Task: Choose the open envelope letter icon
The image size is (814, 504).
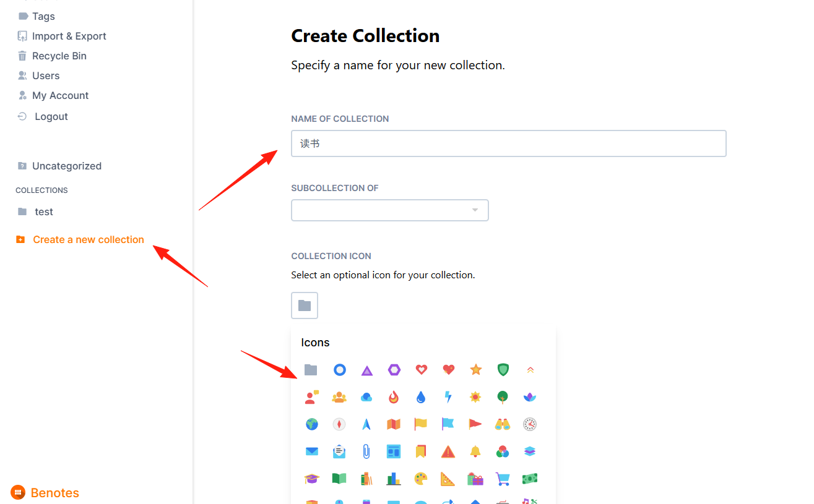Action: click(339, 451)
